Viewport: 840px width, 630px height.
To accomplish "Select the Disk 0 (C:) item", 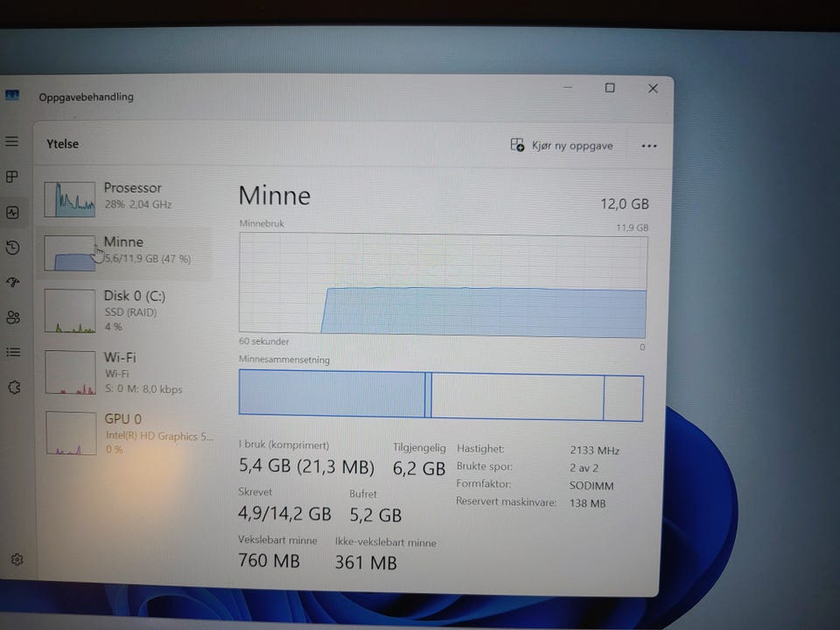I will [126, 311].
